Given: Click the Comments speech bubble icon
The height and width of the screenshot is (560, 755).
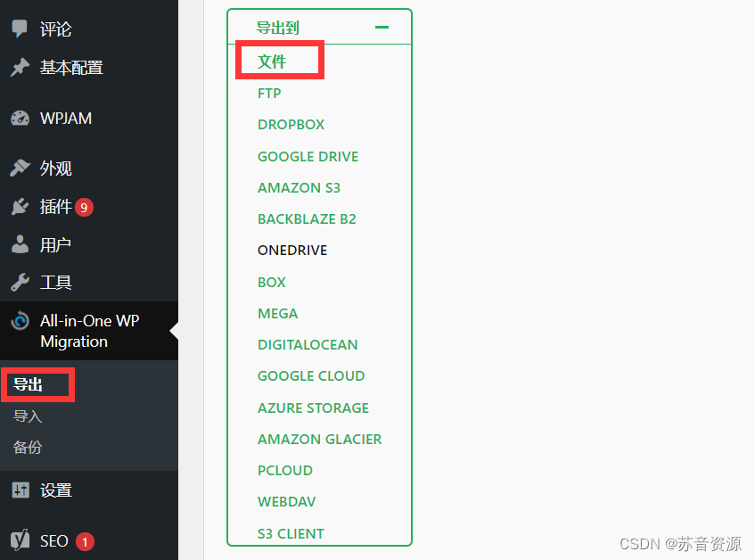Looking at the screenshot, I should [20, 29].
